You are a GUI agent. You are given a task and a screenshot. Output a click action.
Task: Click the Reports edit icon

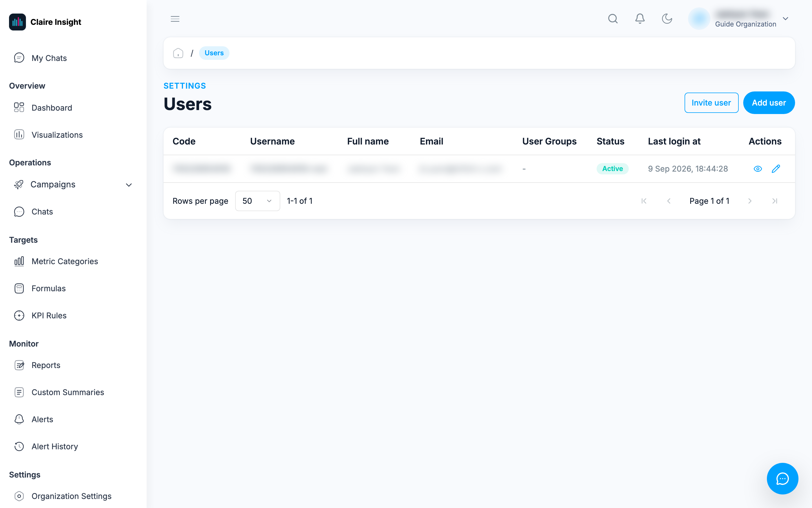pyautogui.click(x=19, y=365)
